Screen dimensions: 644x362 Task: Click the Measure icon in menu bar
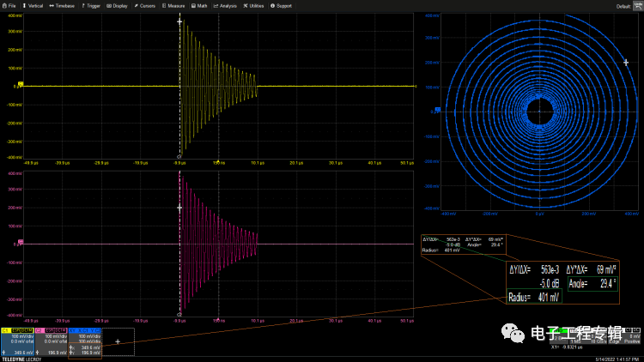tap(164, 6)
